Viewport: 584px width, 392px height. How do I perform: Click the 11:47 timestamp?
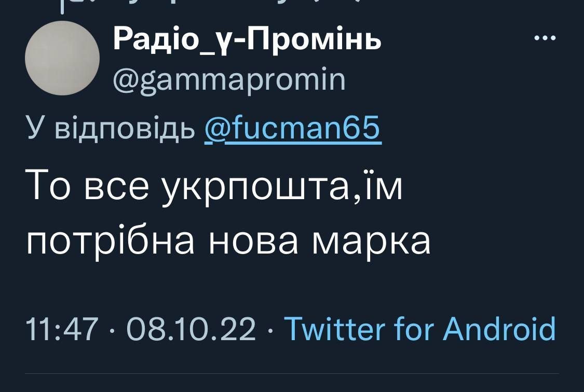tap(62, 329)
